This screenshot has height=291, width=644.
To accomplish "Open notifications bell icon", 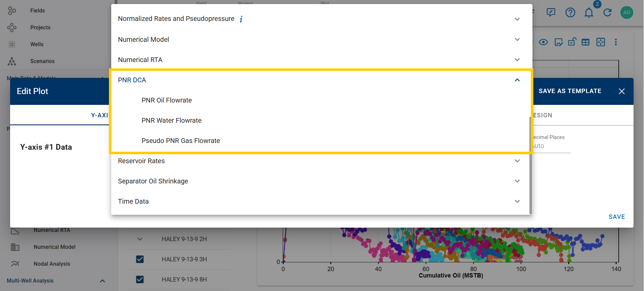I will (x=589, y=13).
